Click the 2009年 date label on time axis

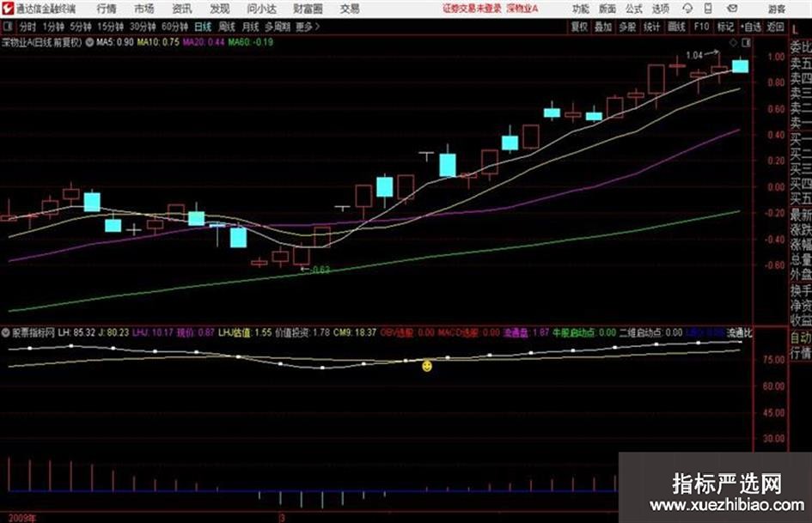click(22, 518)
